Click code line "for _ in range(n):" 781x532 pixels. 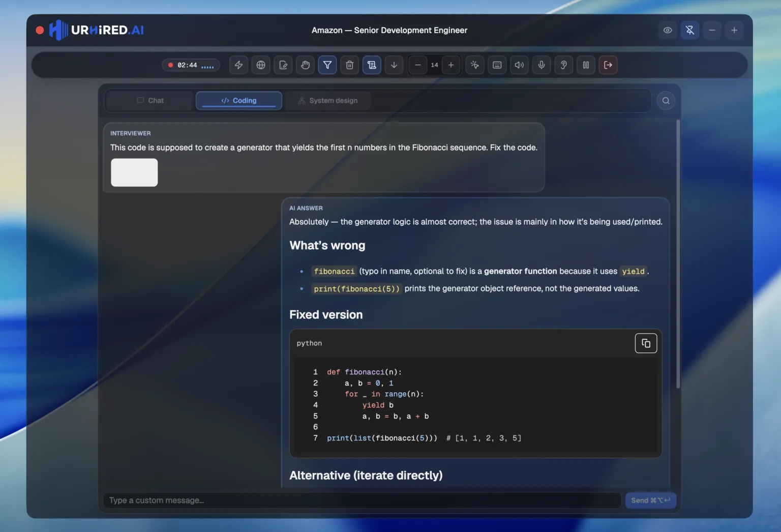pyautogui.click(x=384, y=394)
